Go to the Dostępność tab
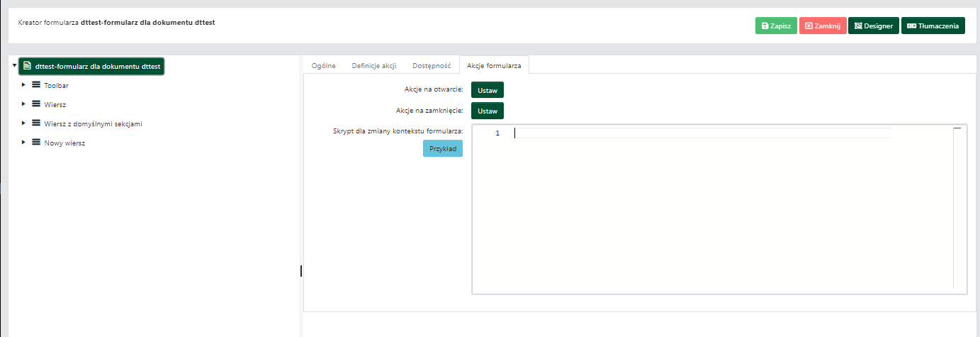 [432, 65]
